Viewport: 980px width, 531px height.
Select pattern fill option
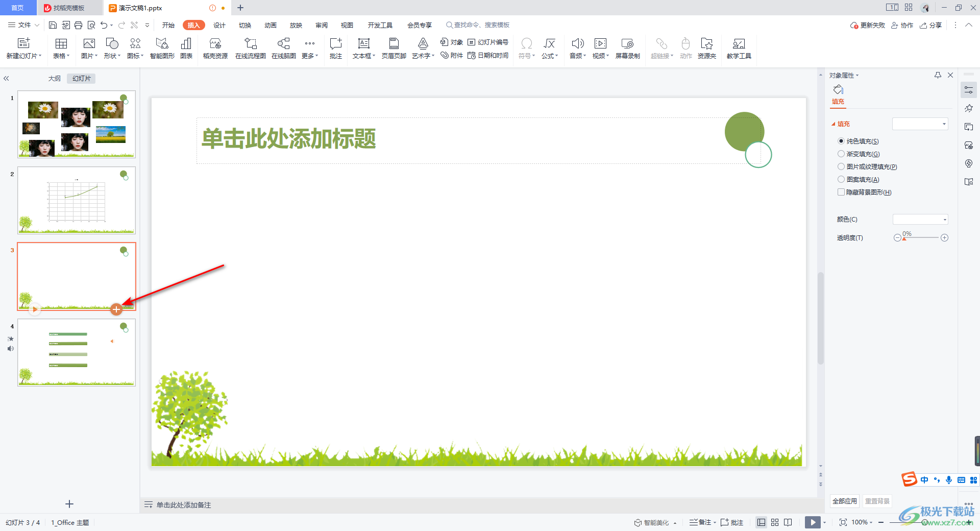point(841,179)
